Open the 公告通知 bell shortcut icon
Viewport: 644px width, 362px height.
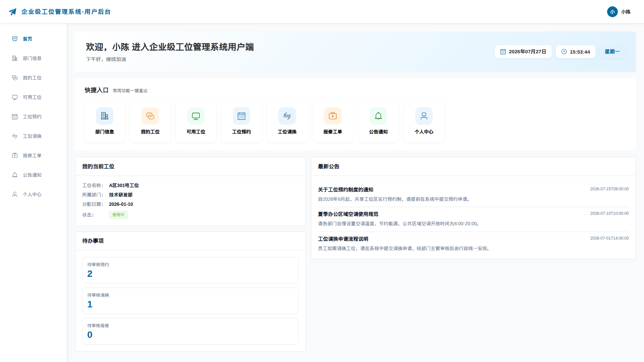[378, 116]
